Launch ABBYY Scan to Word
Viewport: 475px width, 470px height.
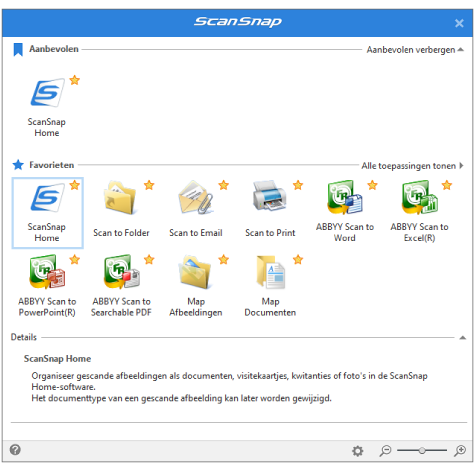pyautogui.click(x=345, y=212)
